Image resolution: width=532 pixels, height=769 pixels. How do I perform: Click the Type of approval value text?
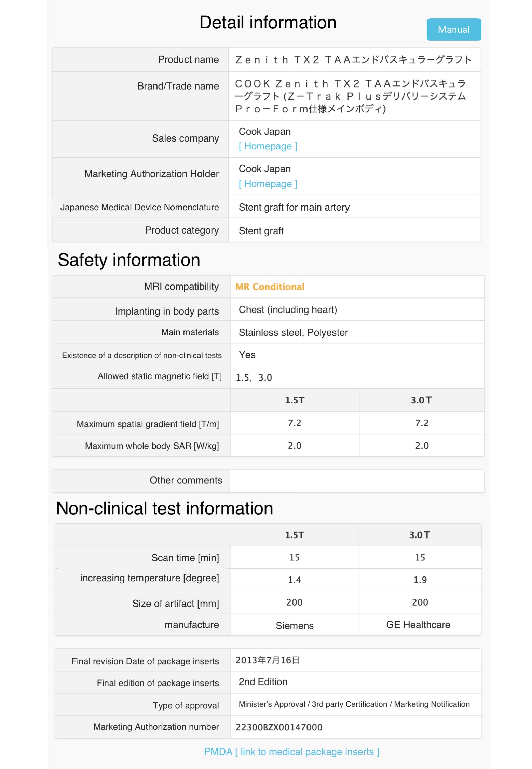(x=354, y=704)
